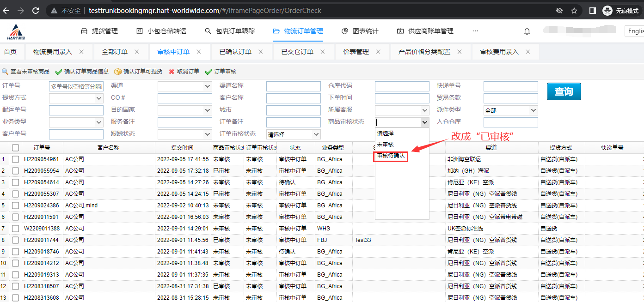Select the checkbox for order W2209011388
The width and height of the screenshot is (644, 302).
coord(16,229)
